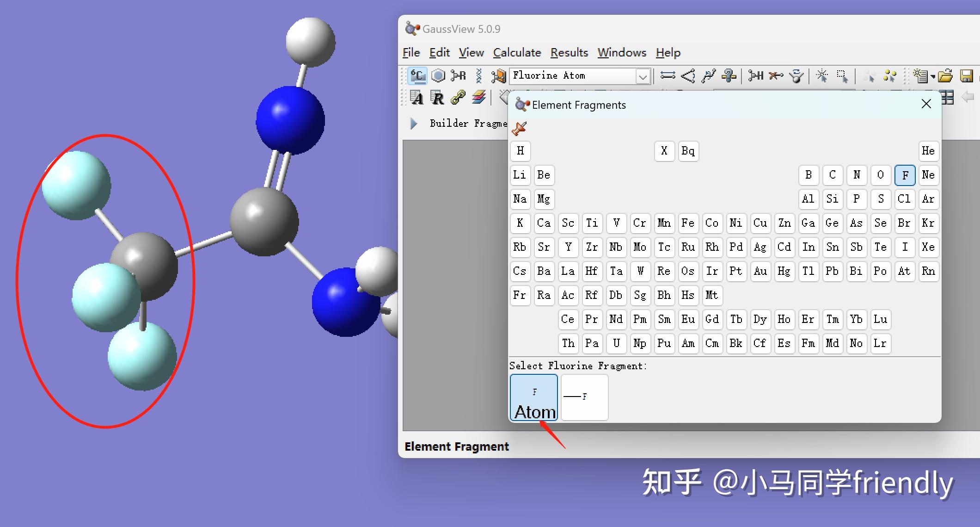Click the New molecule icon
The image size is (980, 527).
(920, 75)
